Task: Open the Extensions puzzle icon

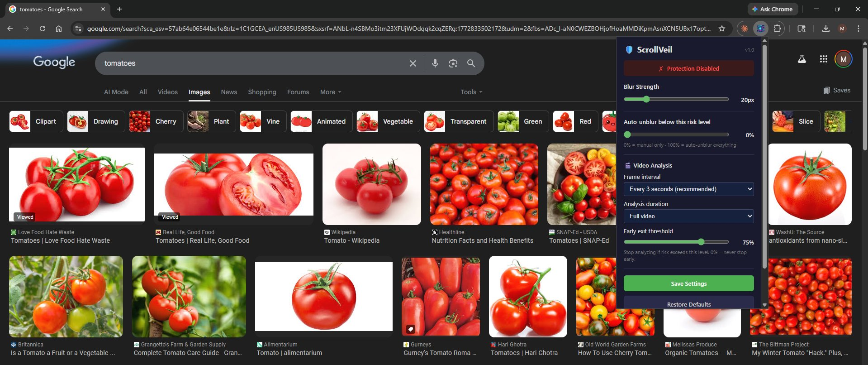Action: point(777,29)
